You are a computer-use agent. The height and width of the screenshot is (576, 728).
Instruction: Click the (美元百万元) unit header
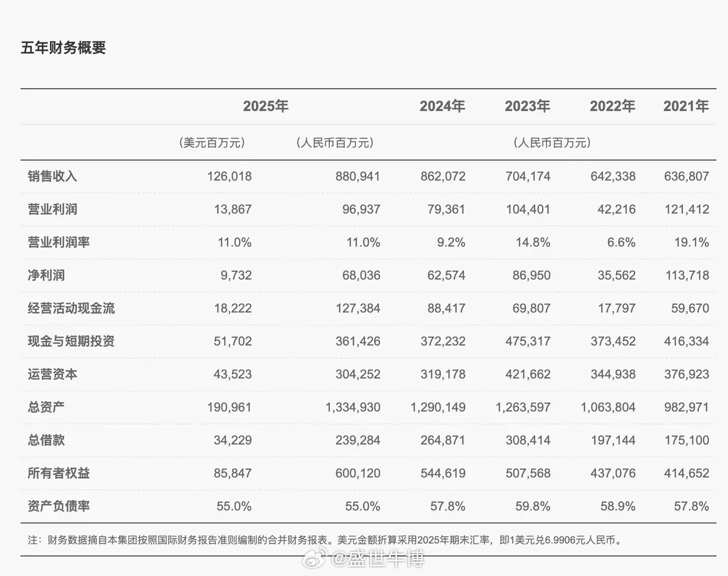point(213,143)
